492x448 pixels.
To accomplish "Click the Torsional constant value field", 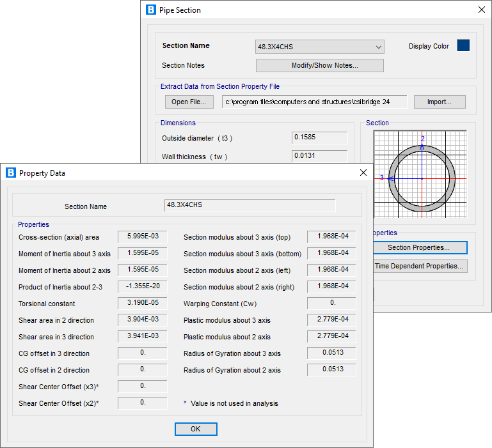I will 142,304.
